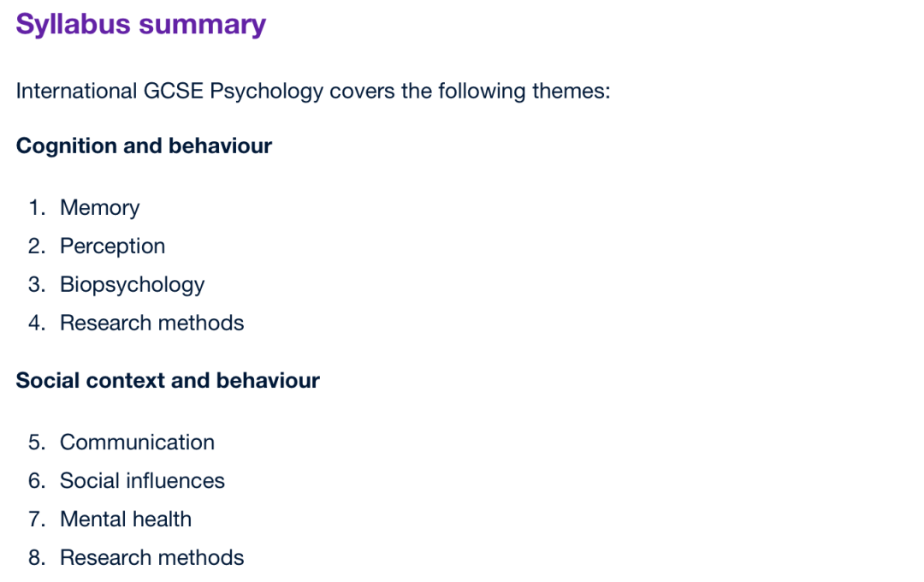Click Research methods under Cognition and behaviour
The image size is (924, 582).
pyautogui.click(x=152, y=323)
